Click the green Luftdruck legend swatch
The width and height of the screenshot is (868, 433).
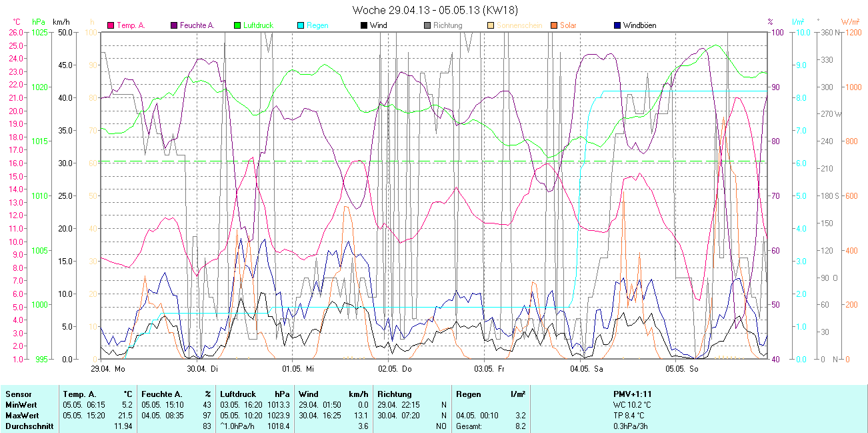pyautogui.click(x=237, y=25)
